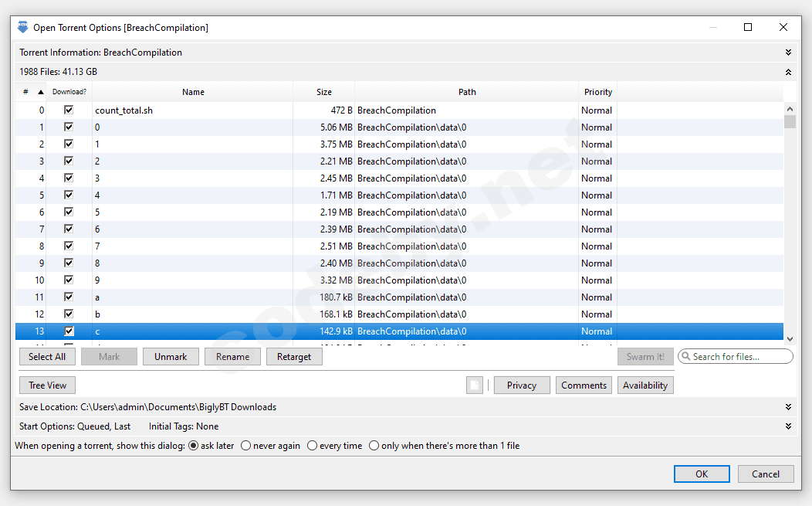This screenshot has width=812, height=506.
Task: Open the Privacy options
Action: 522,385
